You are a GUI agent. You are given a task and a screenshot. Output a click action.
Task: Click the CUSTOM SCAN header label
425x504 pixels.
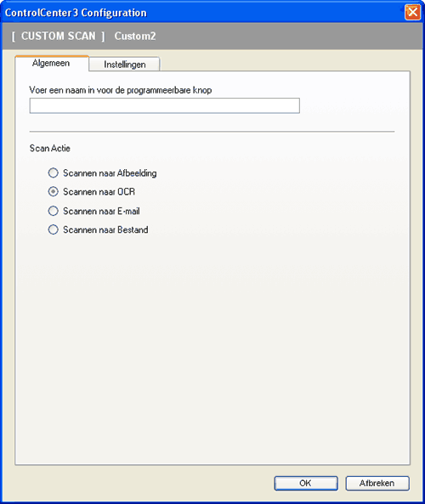(58, 36)
